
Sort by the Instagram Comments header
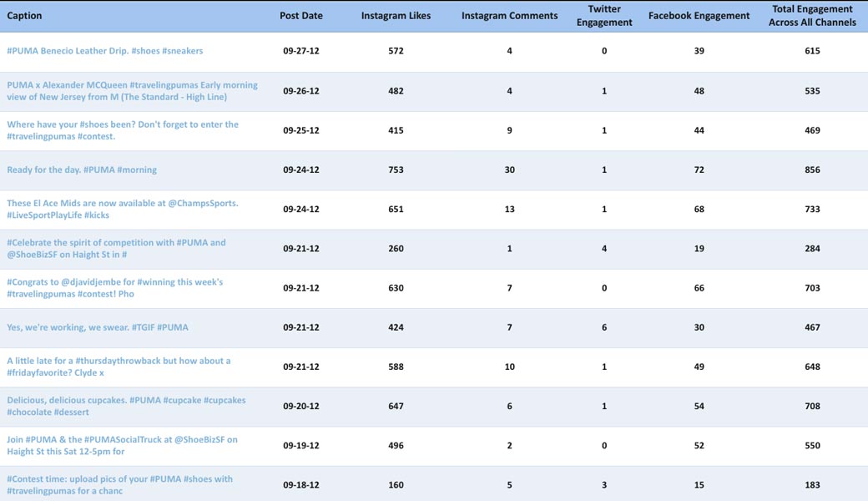click(x=509, y=15)
